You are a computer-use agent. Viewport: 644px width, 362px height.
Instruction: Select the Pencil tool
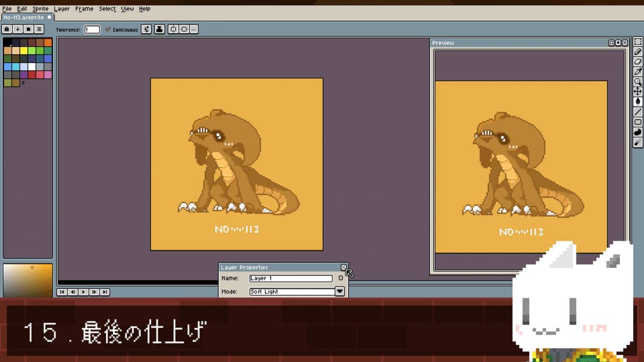point(638,52)
